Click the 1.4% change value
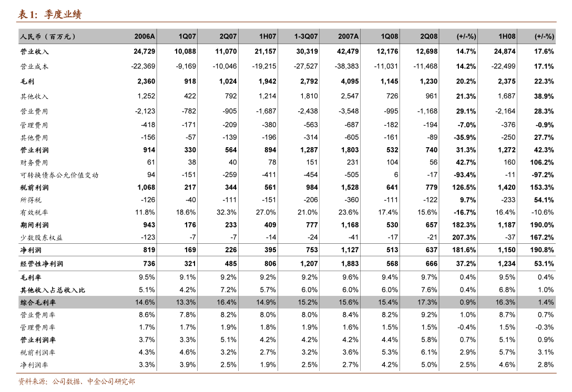 (x=546, y=303)
